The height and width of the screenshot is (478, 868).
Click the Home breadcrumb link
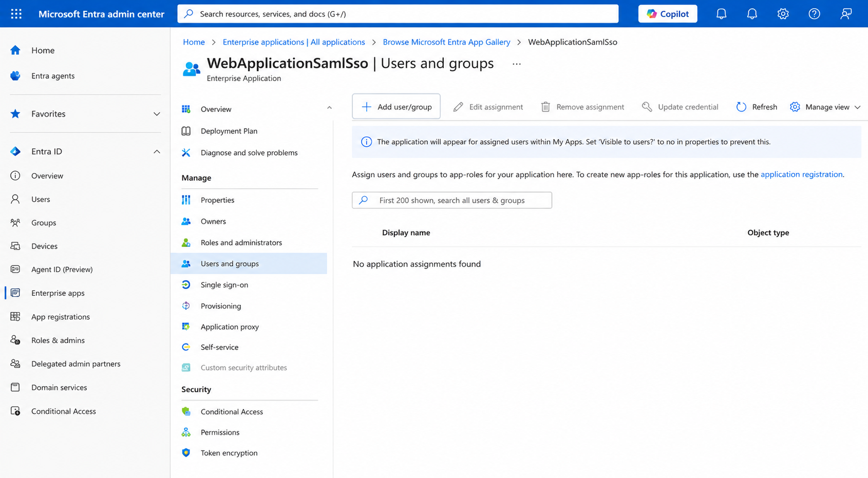pyautogui.click(x=194, y=42)
